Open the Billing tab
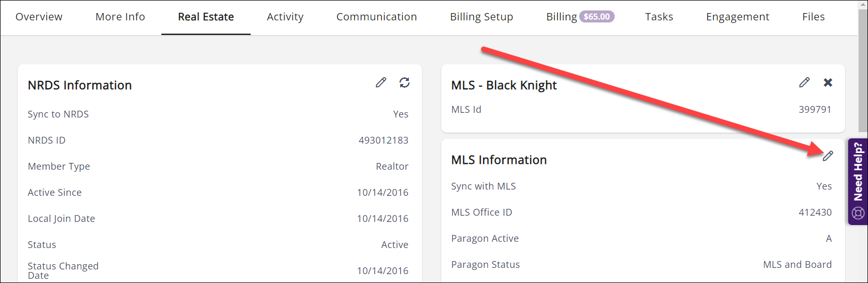The image size is (868, 283). tap(561, 17)
